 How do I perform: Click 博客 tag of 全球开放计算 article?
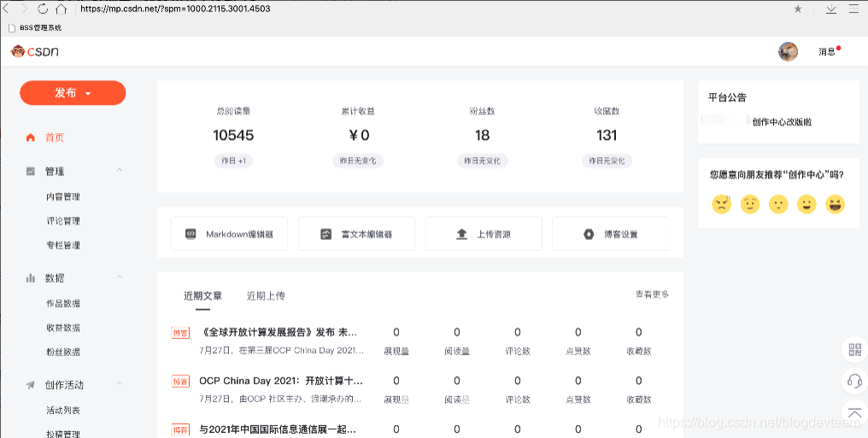coord(180,333)
